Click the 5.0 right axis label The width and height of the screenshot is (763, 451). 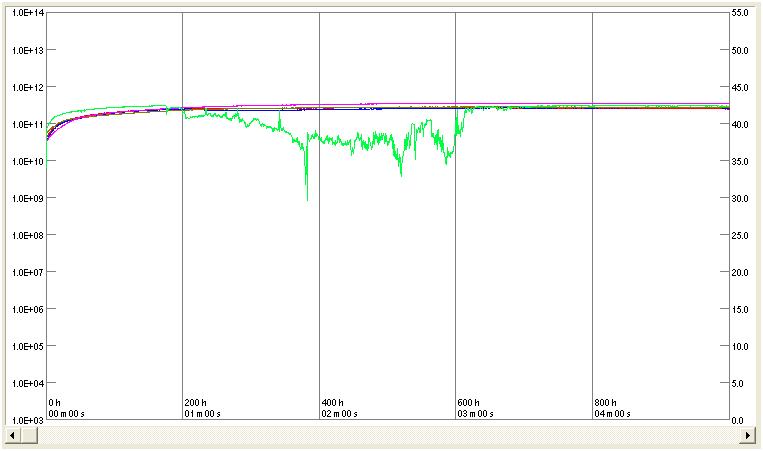[738, 383]
